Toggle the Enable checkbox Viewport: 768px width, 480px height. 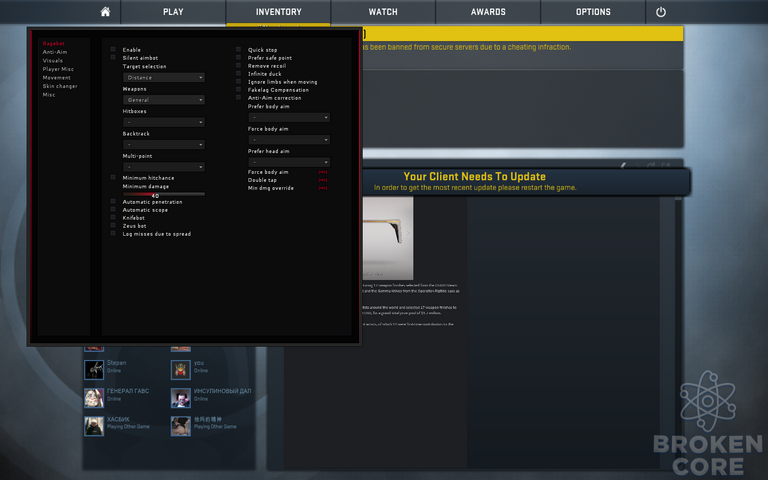pyautogui.click(x=113, y=49)
